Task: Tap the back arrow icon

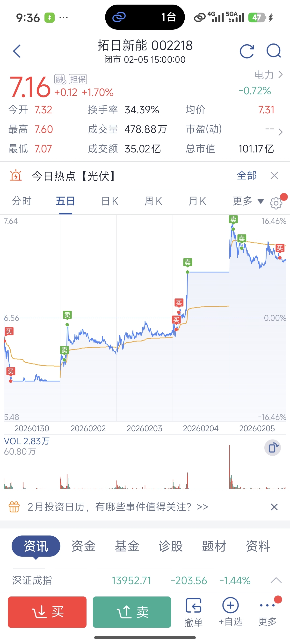Action: (x=17, y=51)
